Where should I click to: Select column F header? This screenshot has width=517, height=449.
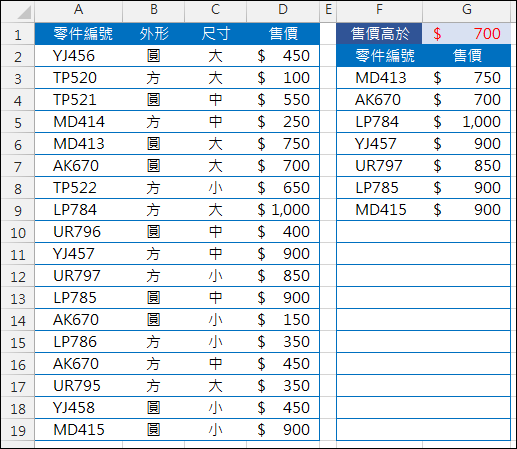[x=379, y=10]
